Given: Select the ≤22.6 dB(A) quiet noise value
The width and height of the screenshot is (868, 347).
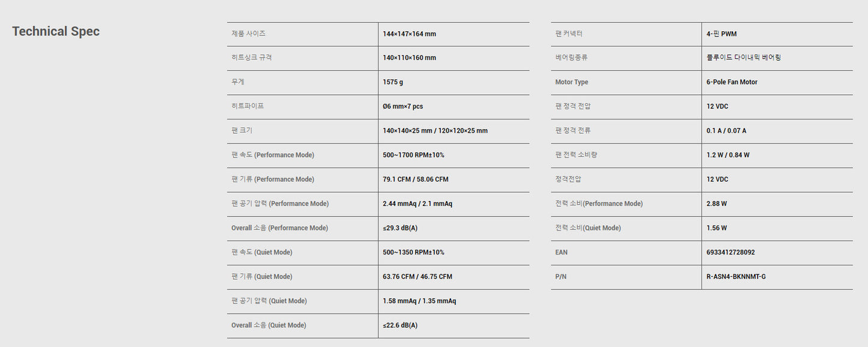Looking at the screenshot, I should coord(399,325).
